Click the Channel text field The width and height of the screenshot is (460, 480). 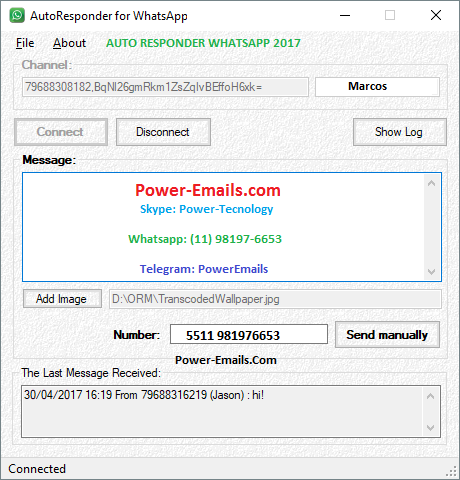tap(165, 87)
